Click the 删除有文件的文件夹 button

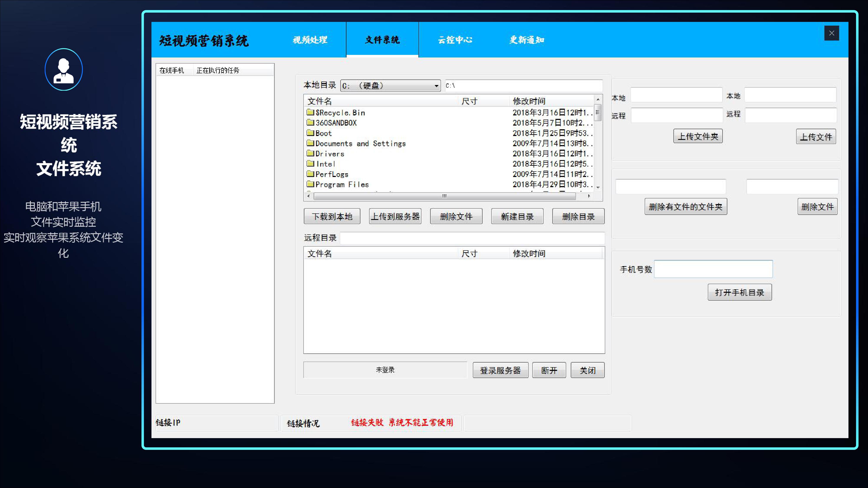(x=686, y=206)
